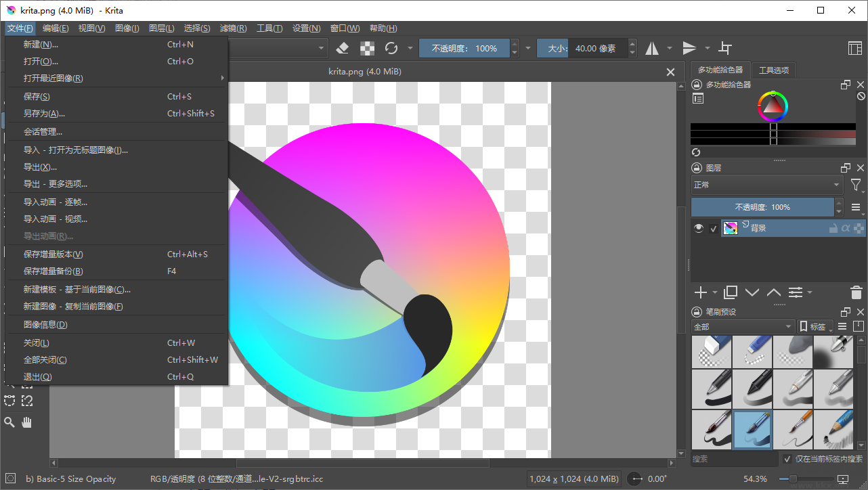Screen dimensions: 868x490
Task: Click the wrap-around mode icon in toolbar
Action: pos(725,48)
